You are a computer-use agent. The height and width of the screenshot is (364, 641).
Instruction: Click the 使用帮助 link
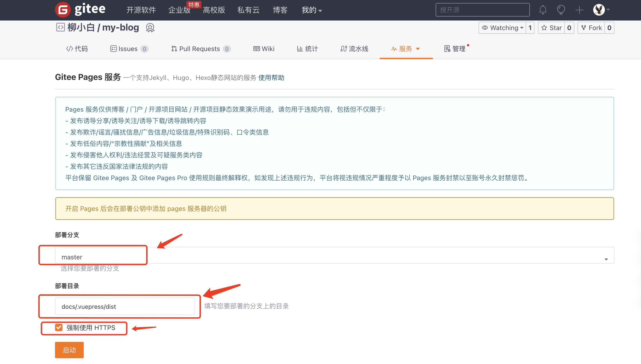[x=272, y=78]
